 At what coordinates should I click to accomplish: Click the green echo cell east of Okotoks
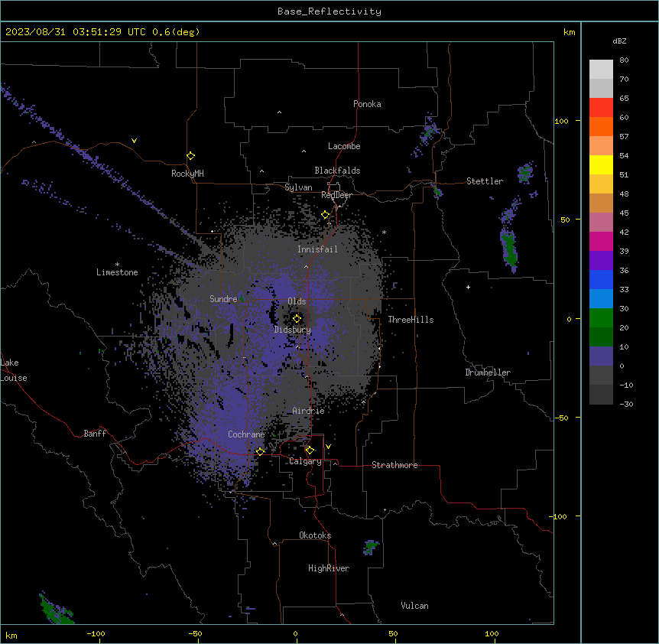(370, 548)
